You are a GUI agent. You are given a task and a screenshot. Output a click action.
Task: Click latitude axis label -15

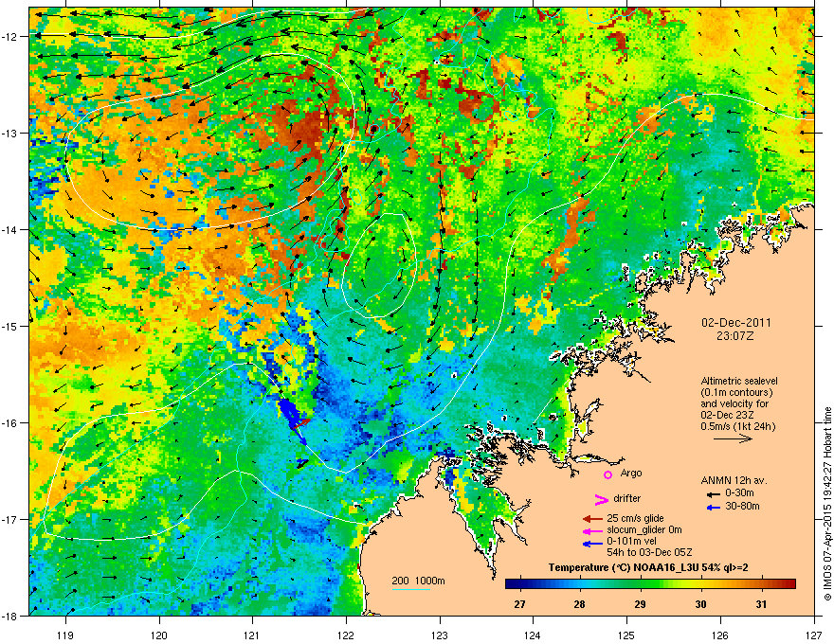click(x=11, y=326)
